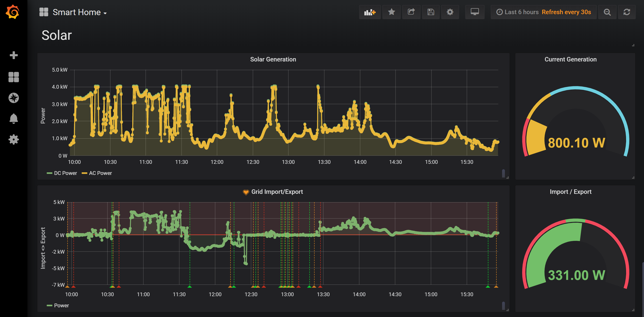Click the alert heart icon on Grid Import/Export
Image resolution: width=644 pixels, height=317 pixels.
click(246, 192)
